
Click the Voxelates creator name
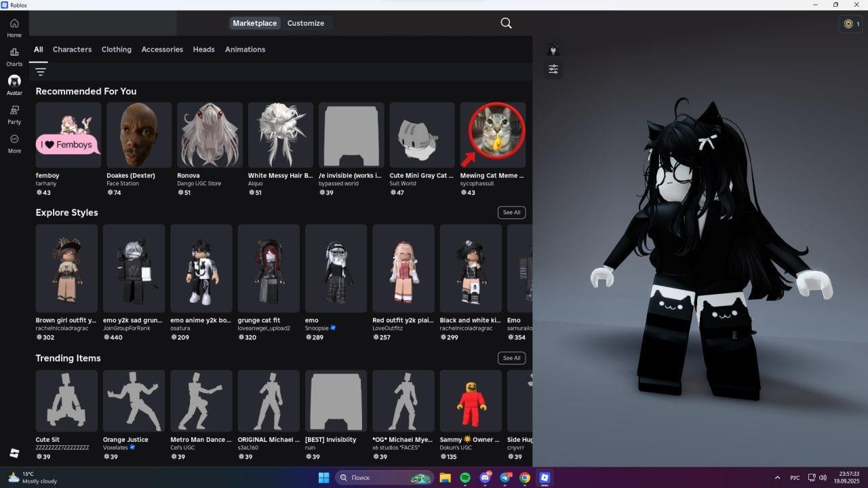click(x=115, y=447)
